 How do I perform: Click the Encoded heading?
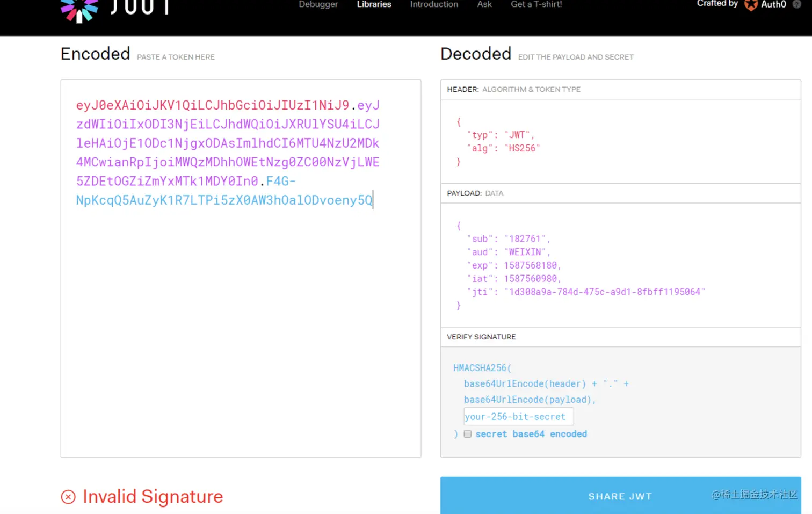[x=95, y=54]
